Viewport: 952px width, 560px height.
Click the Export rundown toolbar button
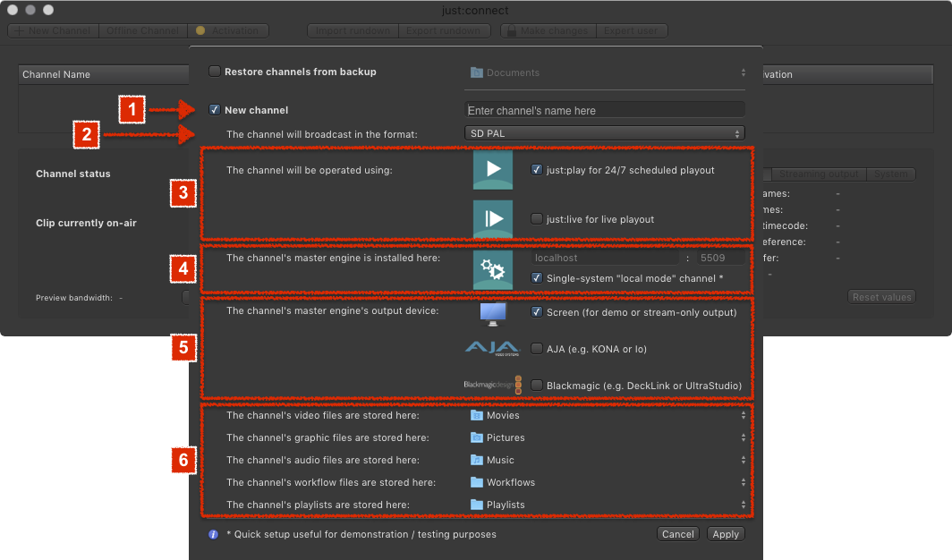coord(444,31)
